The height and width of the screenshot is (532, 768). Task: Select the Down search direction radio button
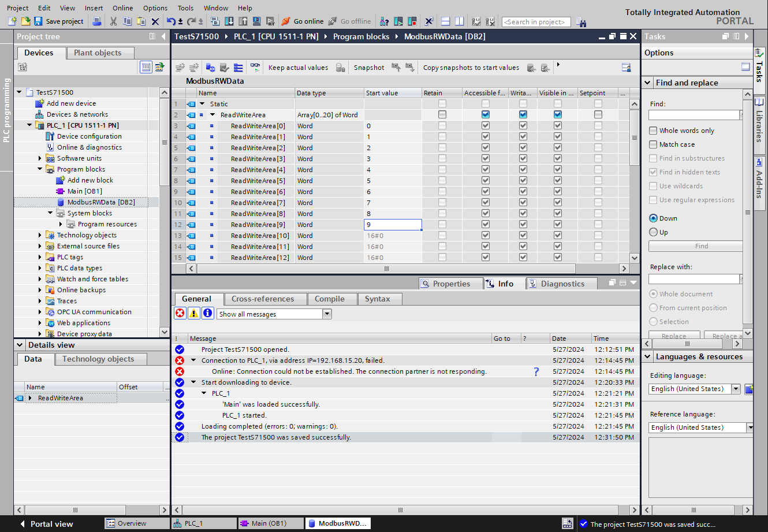[654, 218]
